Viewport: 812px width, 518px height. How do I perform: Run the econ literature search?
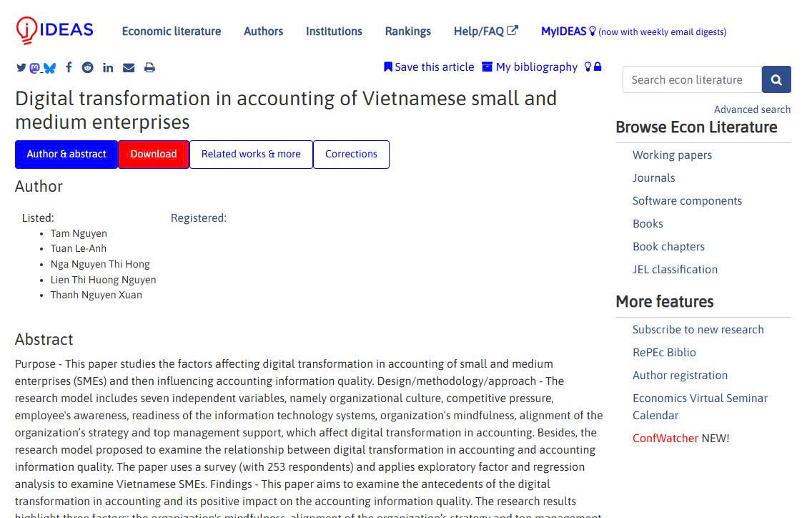tap(776, 79)
